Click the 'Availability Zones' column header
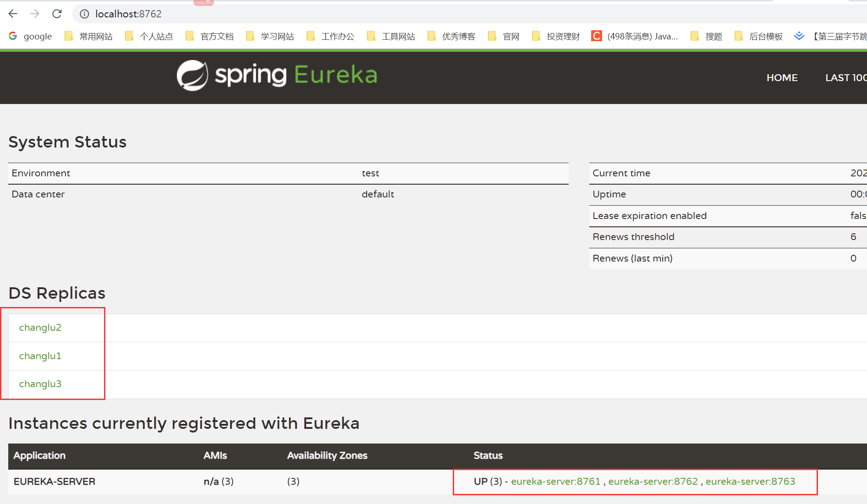Screen dimensions: 867x504 tap(327, 455)
